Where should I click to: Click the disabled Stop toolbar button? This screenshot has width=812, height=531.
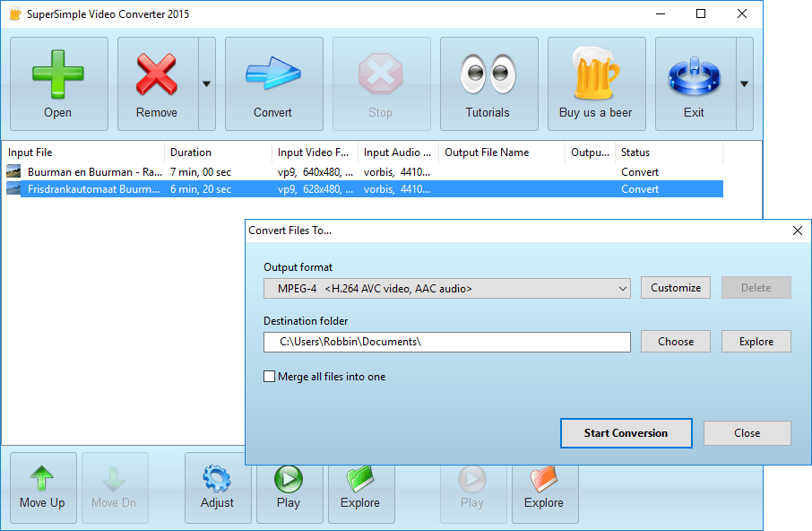point(382,84)
